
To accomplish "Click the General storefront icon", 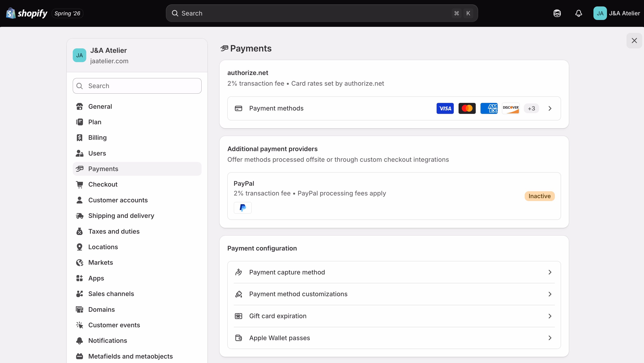I will (x=79, y=107).
